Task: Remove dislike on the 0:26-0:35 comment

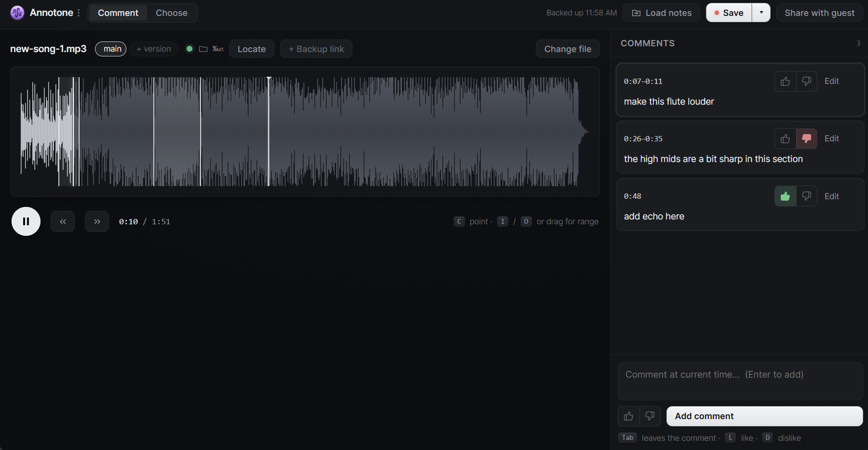Action: tap(806, 138)
